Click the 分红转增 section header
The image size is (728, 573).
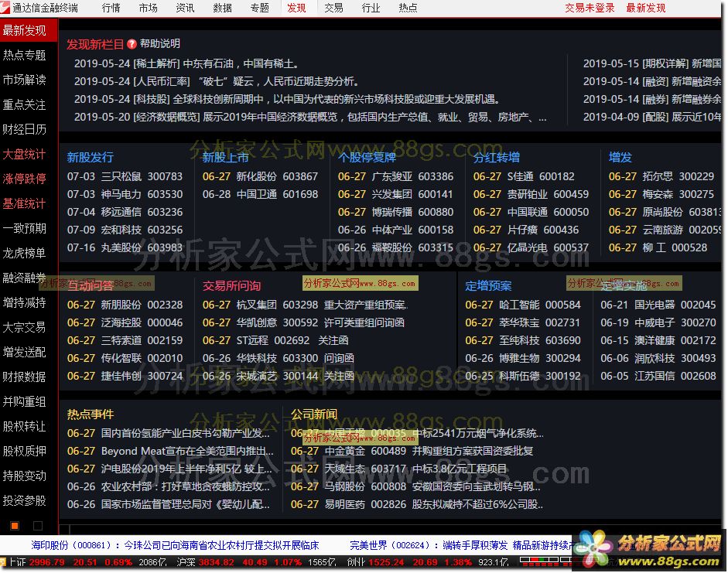coord(497,157)
